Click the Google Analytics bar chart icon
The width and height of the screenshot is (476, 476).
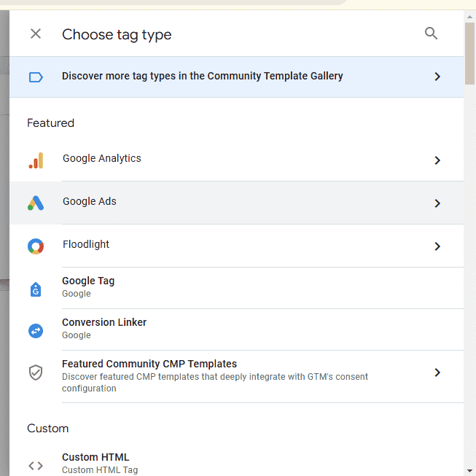click(36, 160)
